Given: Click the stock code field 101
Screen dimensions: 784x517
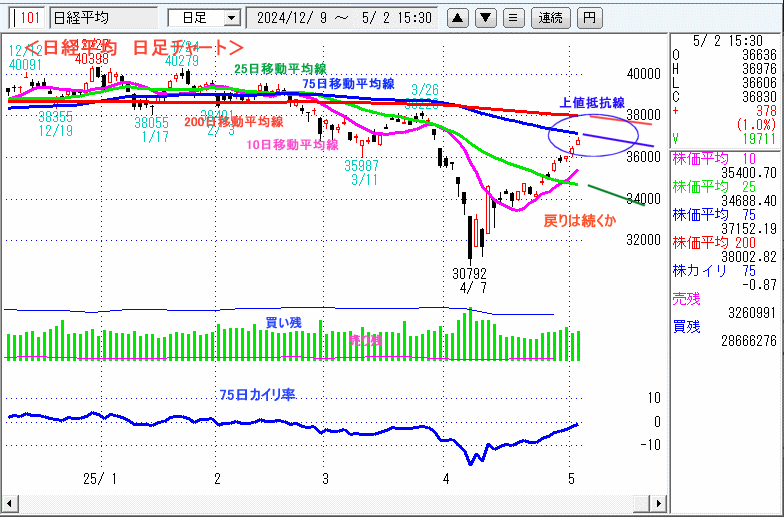Looking at the screenshot, I should coord(27,18).
